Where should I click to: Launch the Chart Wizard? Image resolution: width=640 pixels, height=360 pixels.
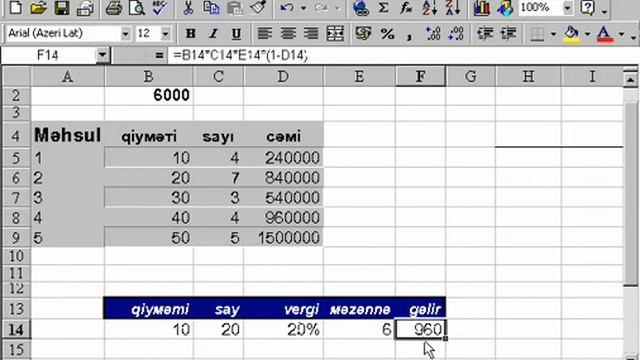[x=481, y=8]
